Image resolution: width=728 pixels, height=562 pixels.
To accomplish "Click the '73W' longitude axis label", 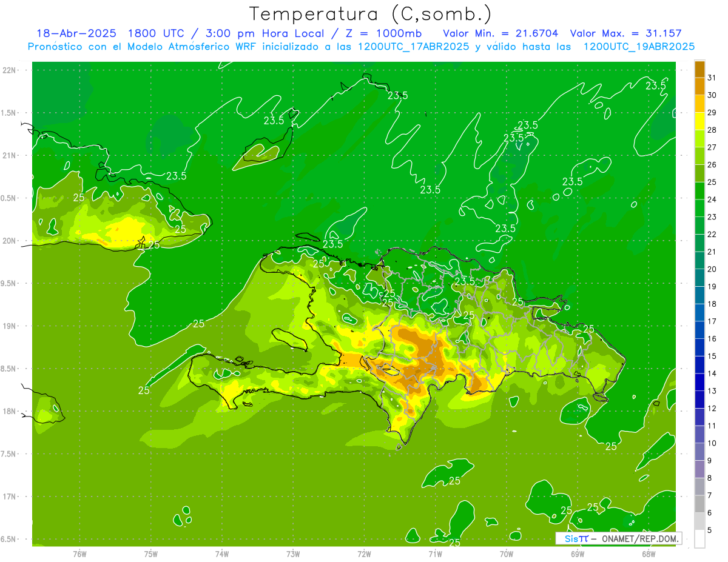I will pyautogui.click(x=293, y=554).
